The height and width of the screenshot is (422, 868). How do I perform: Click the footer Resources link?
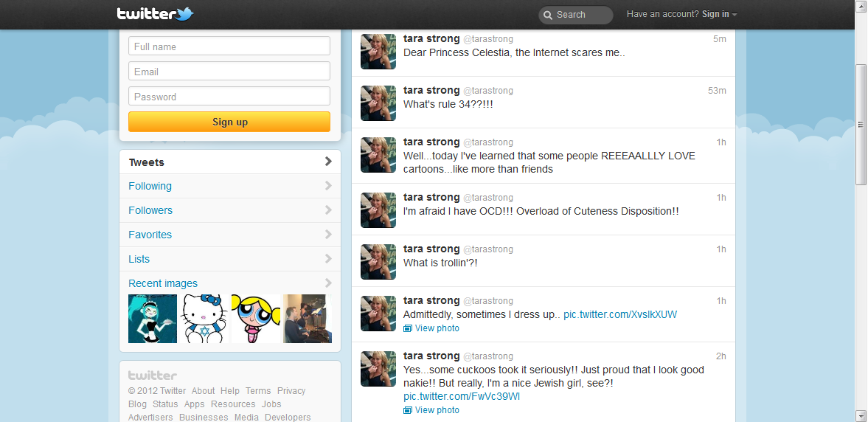pos(233,404)
